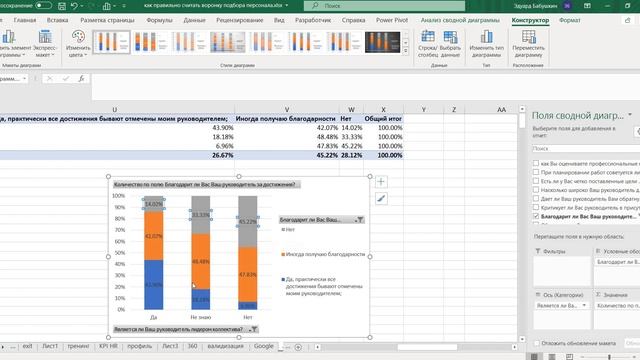Image resolution: width=640 pixels, height=360 pixels.
Task: Select the gray-background fourth chart style
Action: point(227,42)
